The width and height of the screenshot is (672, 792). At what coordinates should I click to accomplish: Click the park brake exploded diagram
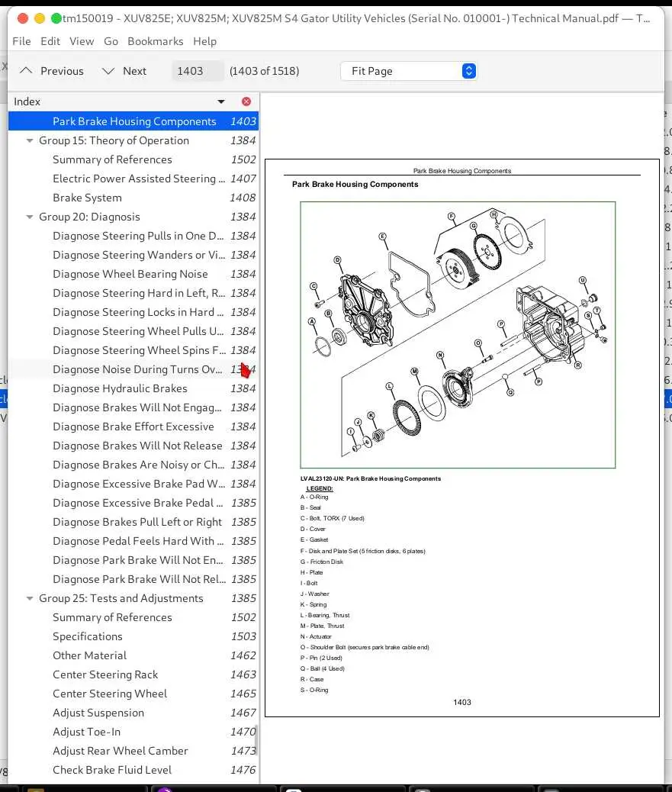458,335
